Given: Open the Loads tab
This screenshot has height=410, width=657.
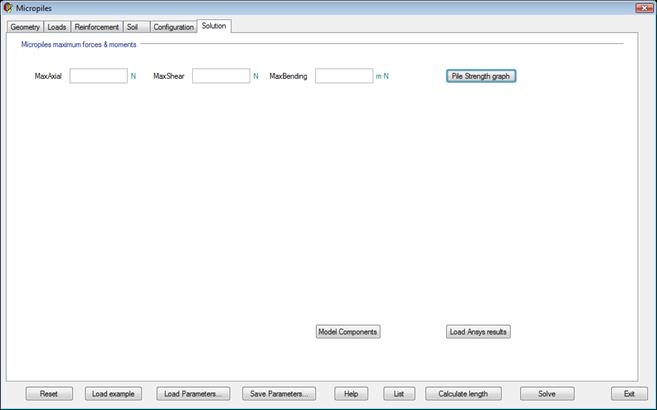Looking at the screenshot, I should pyautogui.click(x=57, y=27).
